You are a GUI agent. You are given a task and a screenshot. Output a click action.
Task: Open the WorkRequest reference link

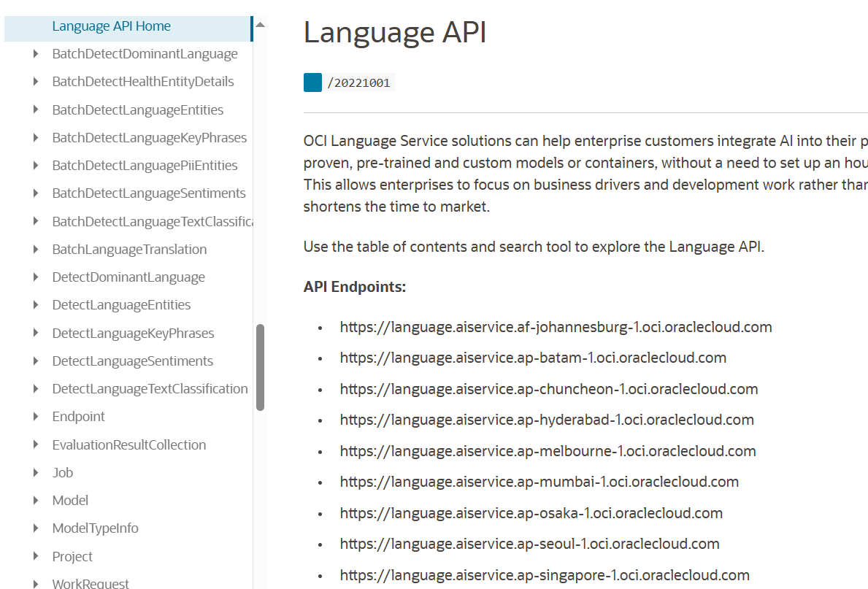pos(91,583)
